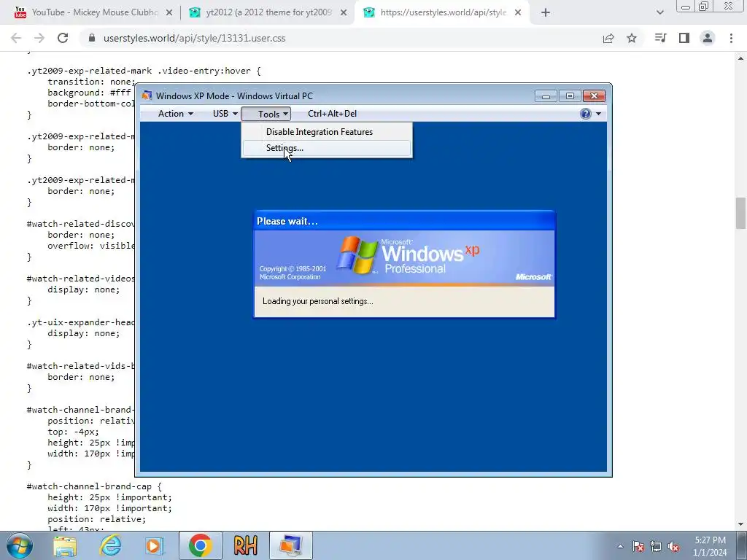Open Chrome tab search dropdown
The image size is (747, 560).
point(659,13)
